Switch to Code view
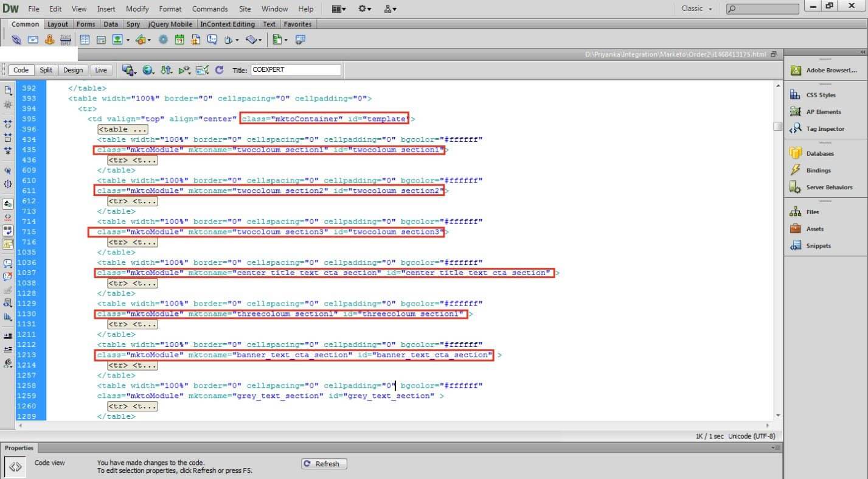 coord(21,70)
